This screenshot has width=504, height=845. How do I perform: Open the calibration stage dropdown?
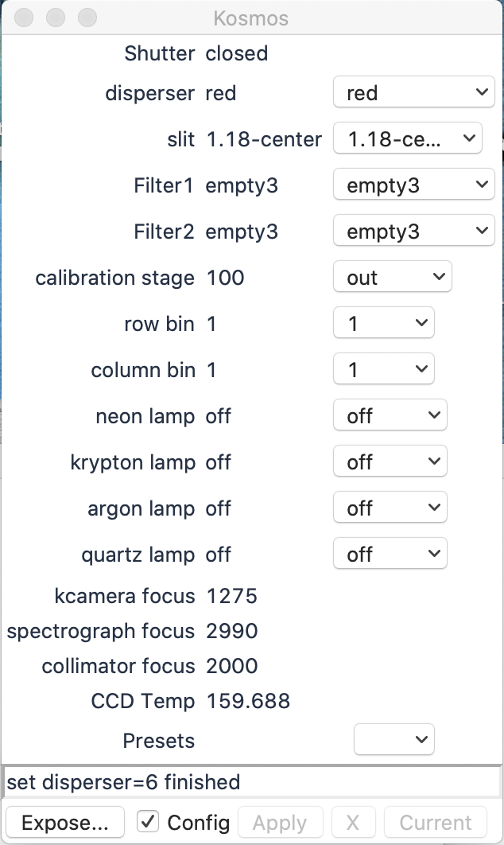point(392,278)
